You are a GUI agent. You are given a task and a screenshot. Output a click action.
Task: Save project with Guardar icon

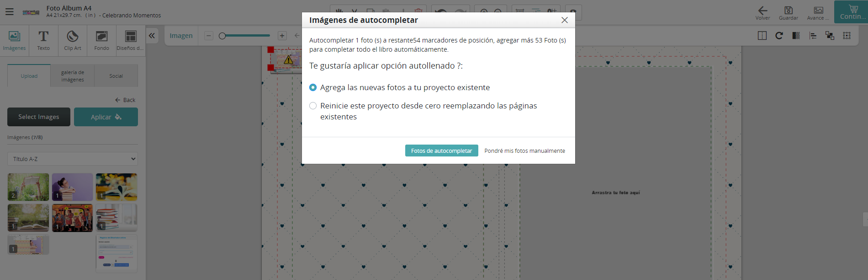click(x=789, y=13)
